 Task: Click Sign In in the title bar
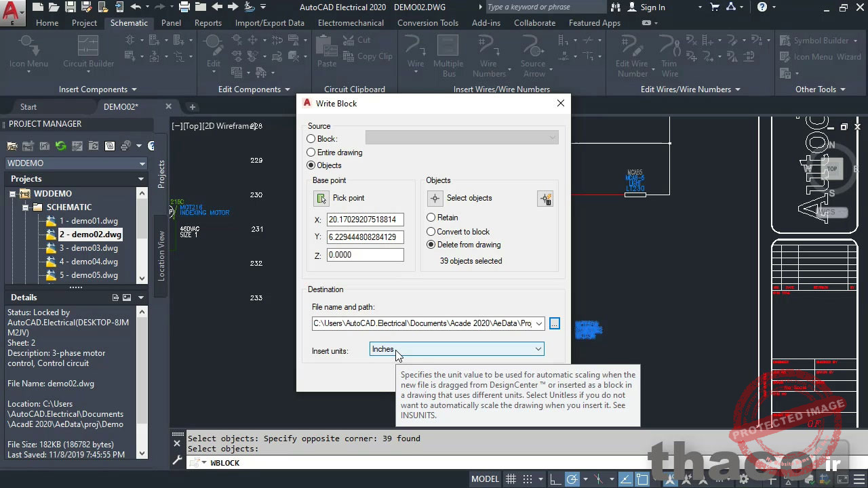tap(652, 7)
